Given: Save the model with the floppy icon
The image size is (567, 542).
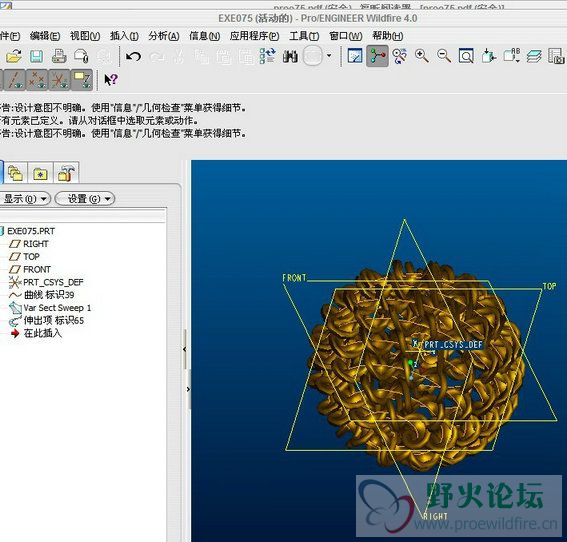Looking at the screenshot, I should (36, 56).
